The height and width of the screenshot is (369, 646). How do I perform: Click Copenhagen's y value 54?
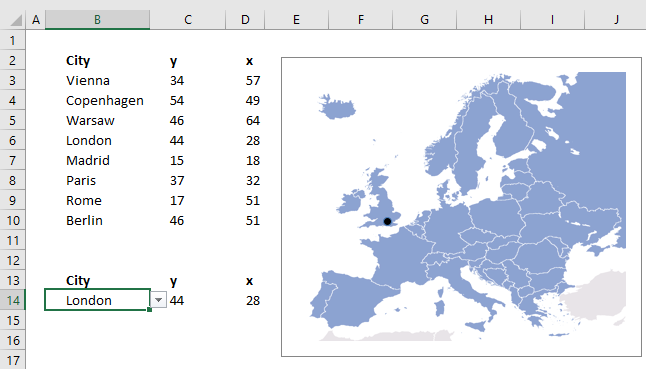(177, 100)
